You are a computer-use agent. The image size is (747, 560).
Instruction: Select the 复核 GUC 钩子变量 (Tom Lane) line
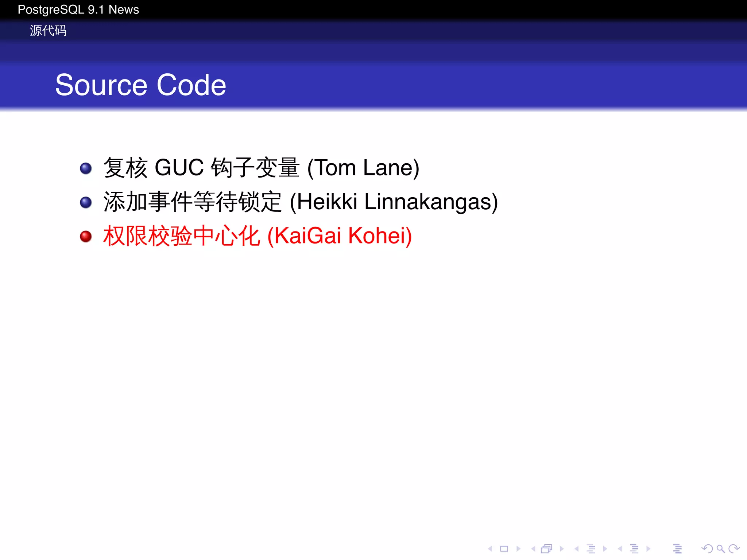[x=261, y=168]
